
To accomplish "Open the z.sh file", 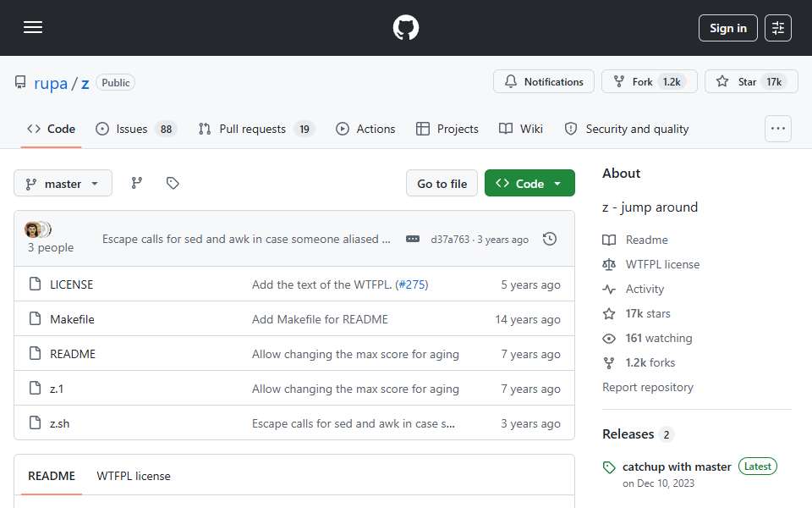I will 59,423.
